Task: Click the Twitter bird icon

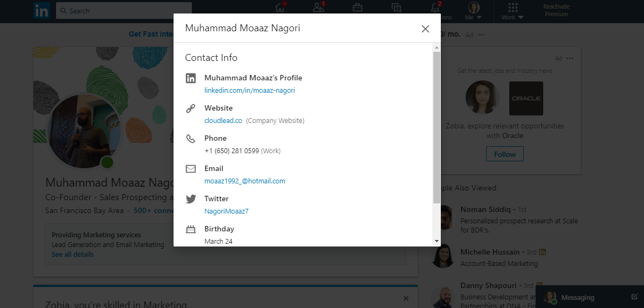Action: point(191,199)
